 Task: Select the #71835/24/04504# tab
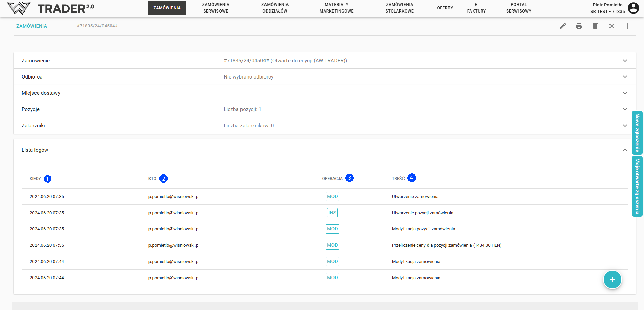coord(97,26)
